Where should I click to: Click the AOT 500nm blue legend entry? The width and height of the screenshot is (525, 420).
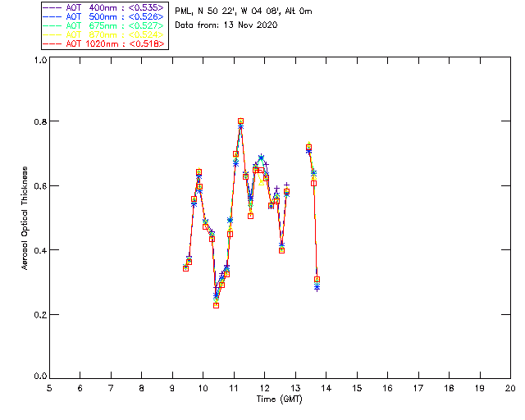[103, 16]
